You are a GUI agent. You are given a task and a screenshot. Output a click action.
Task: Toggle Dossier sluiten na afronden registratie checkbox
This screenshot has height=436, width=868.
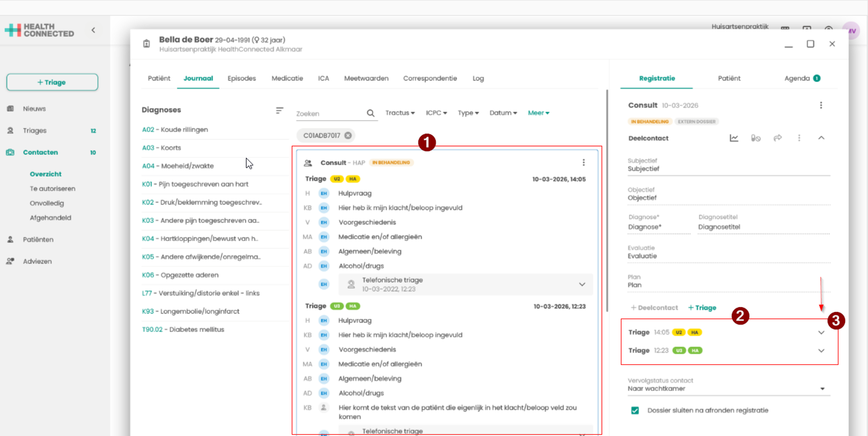(x=635, y=410)
